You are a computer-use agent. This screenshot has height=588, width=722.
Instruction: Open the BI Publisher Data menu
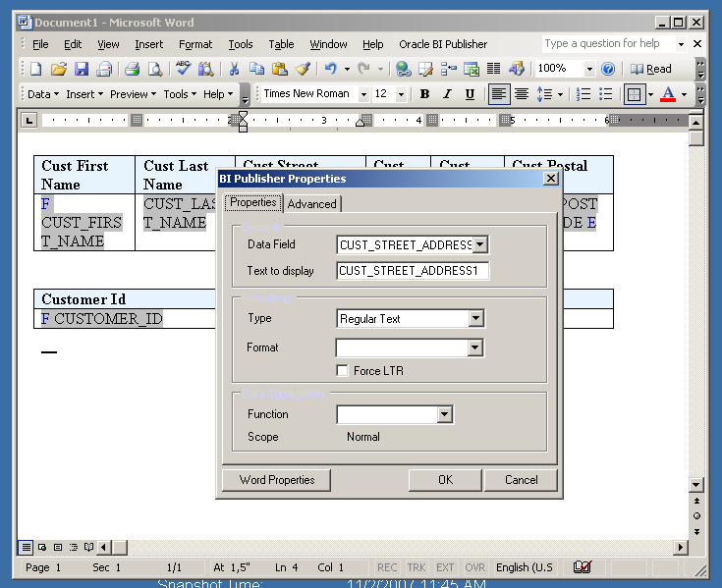click(x=43, y=94)
